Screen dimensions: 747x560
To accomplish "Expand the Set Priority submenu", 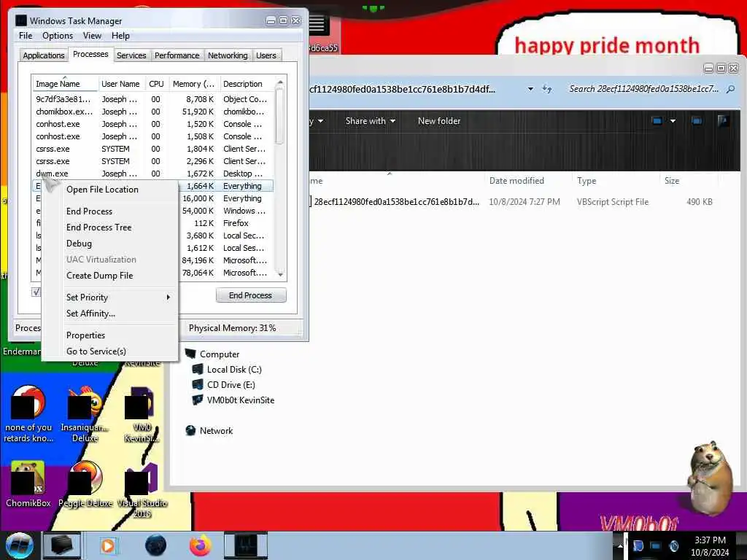I will coord(109,297).
